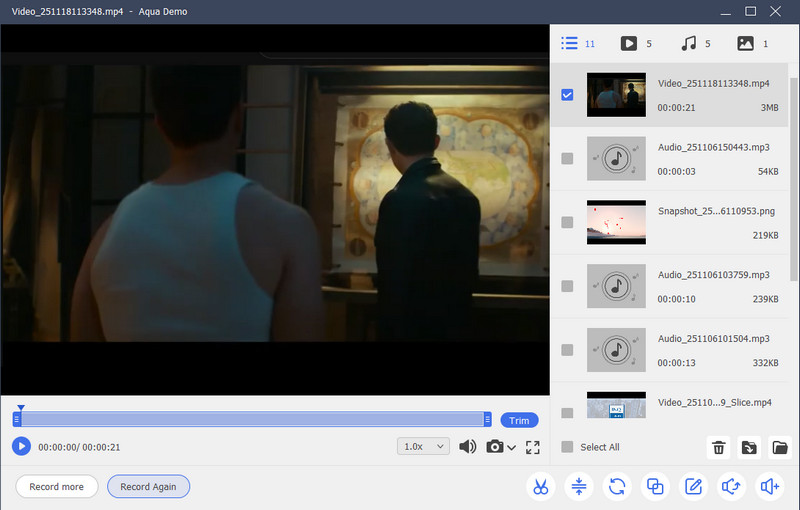Viewport: 800px width, 510px height.
Task: Select the Audio_251106101504.mp3 filename
Action: click(x=713, y=338)
